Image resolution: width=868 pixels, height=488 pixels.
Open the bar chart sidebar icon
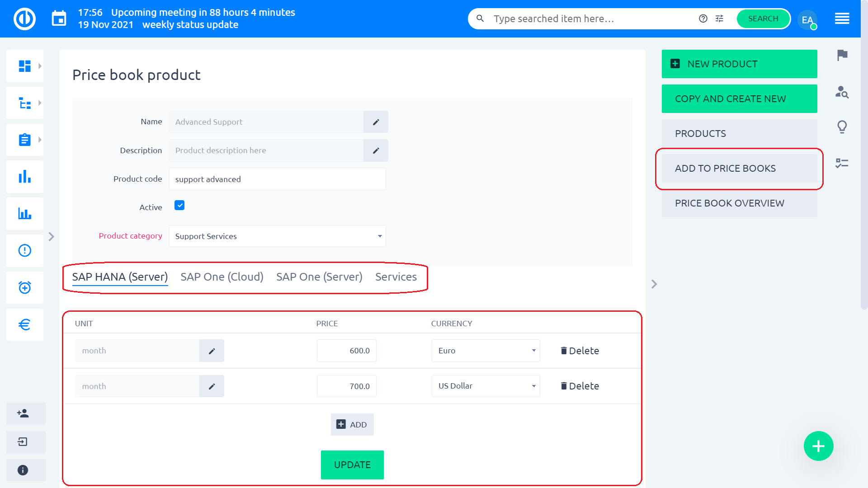[x=25, y=177]
